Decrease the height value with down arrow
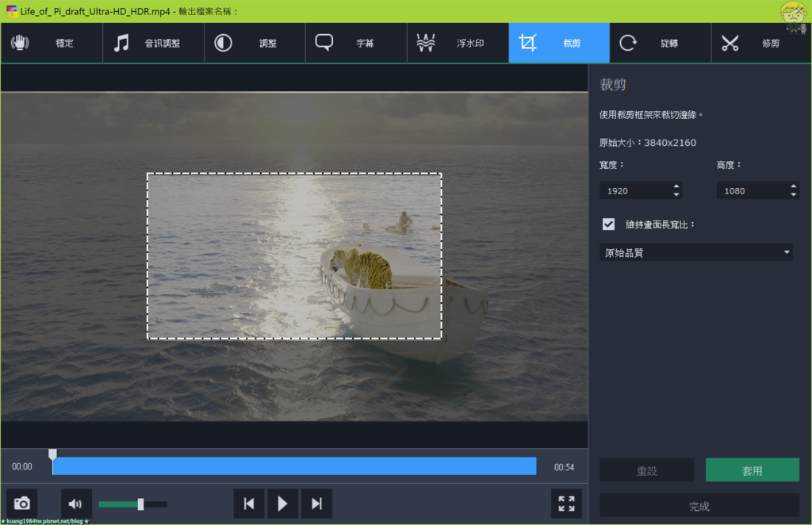812x525 pixels. tap(793, 195)
